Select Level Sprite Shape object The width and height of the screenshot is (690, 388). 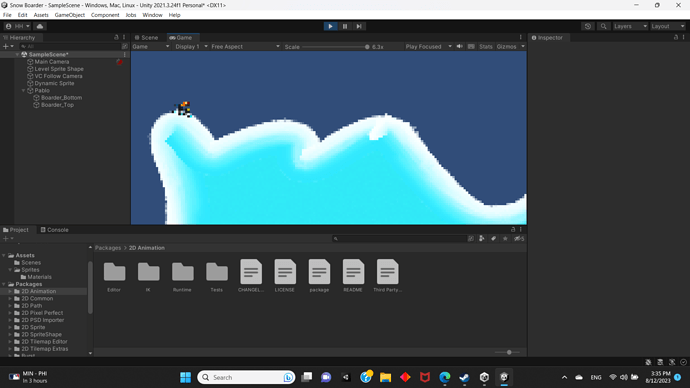[x=59, y=69]
